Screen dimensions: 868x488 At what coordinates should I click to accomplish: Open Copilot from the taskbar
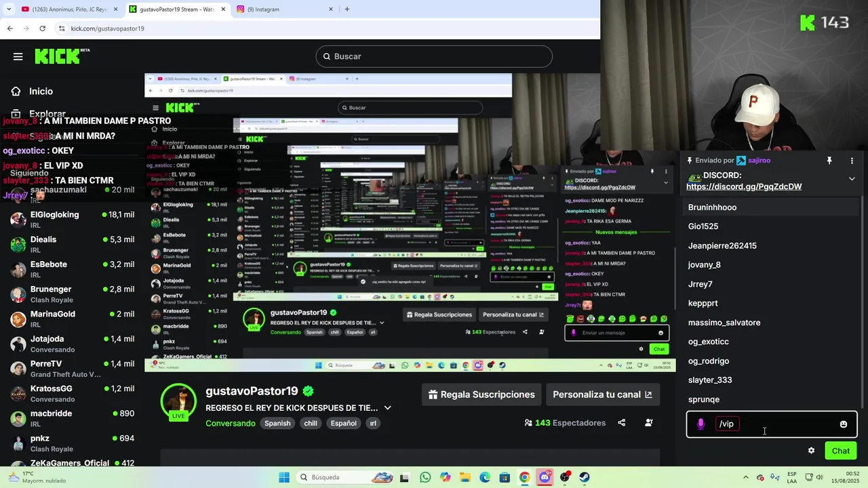(445, 477)
